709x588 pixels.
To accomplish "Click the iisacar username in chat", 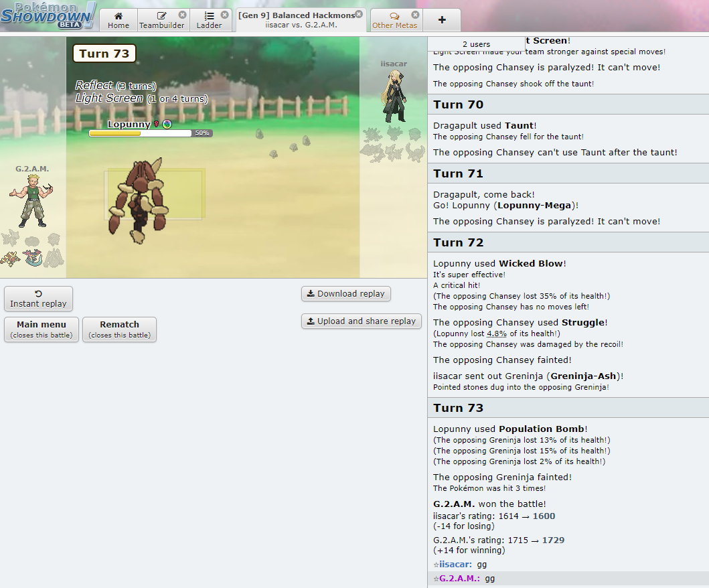I will click(x=455, y=564).
